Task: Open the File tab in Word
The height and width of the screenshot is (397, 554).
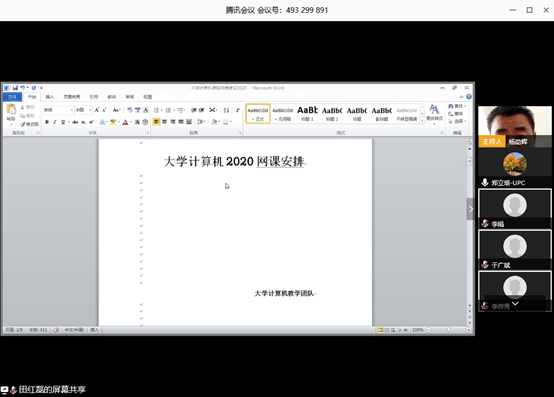Action: pos(12,97)
